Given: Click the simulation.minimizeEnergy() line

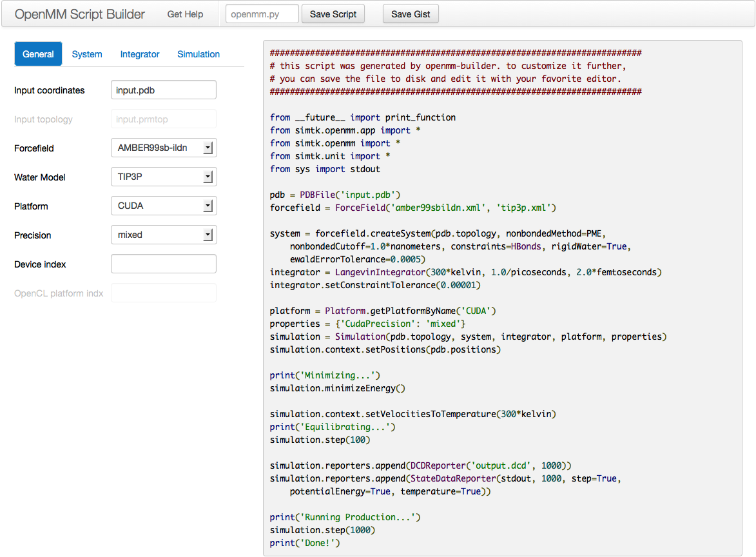Looking at the screenshot, I should coord(338,388).
